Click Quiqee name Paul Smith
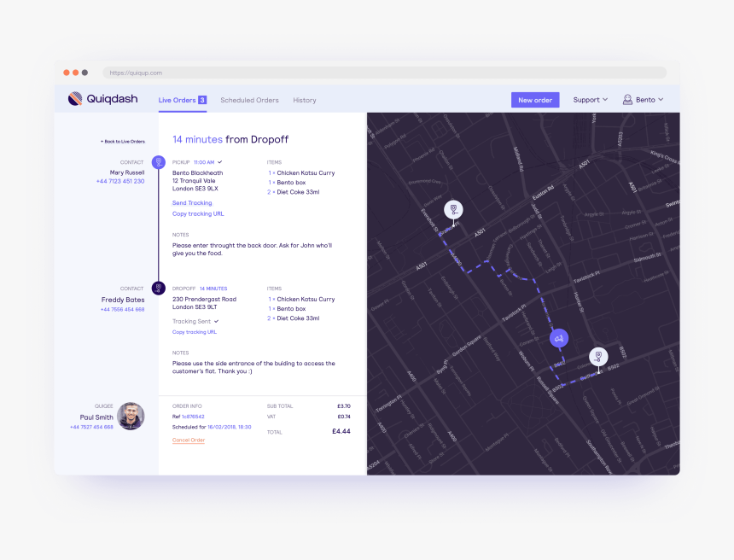This screenshot has height=560, width=734. point(96,417)
